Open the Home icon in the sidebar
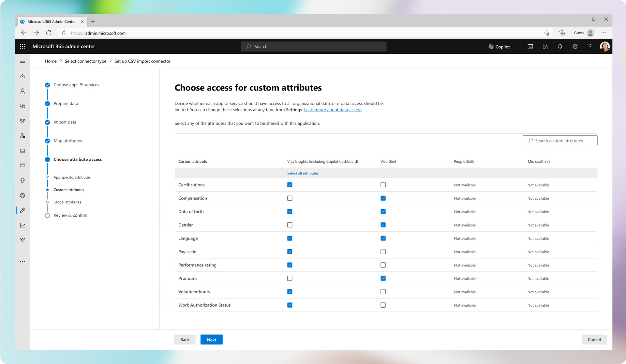The image size is (626, 364). pyautogui.click(x=22, y=76)
